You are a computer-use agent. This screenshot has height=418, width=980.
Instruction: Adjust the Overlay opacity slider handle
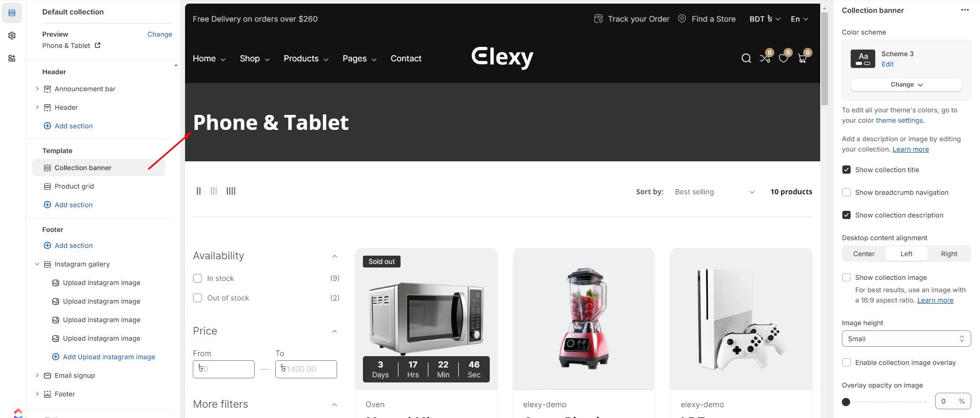[845, 402]
